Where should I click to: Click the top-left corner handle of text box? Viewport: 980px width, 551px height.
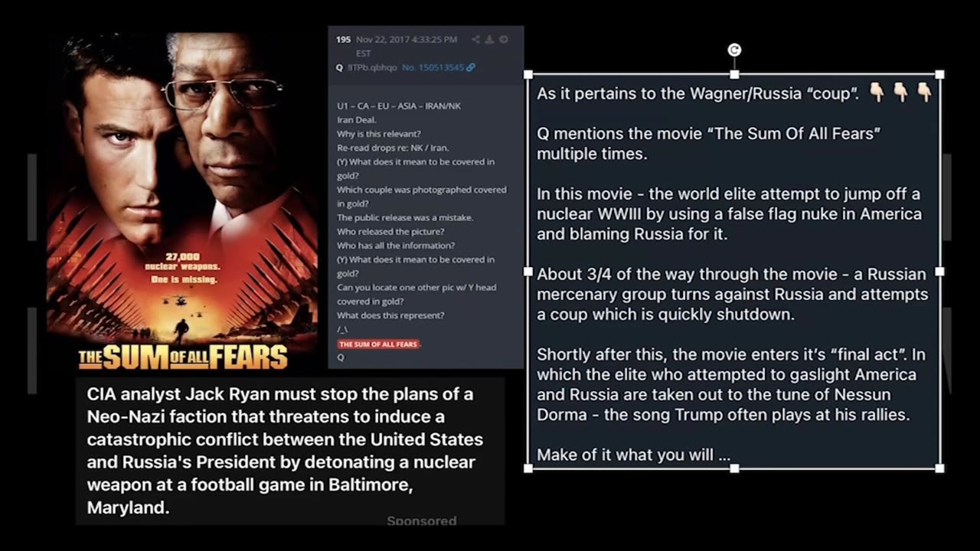[528, 74]
